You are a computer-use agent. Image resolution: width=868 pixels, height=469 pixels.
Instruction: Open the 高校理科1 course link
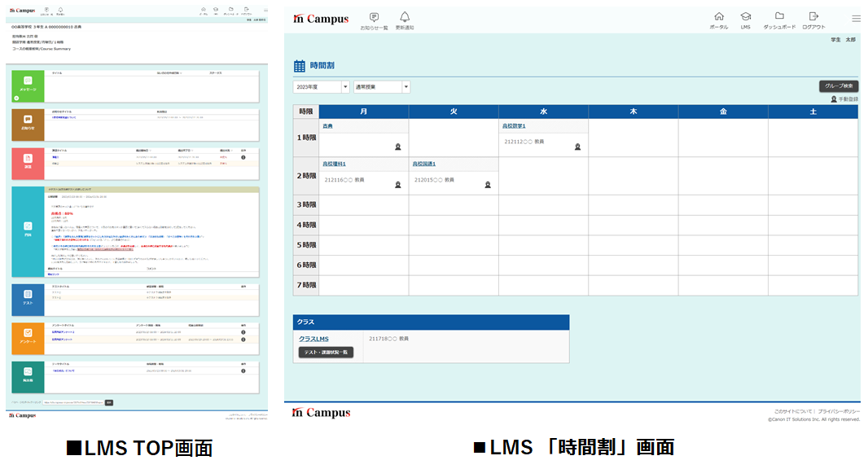click(x=334, y=164)
